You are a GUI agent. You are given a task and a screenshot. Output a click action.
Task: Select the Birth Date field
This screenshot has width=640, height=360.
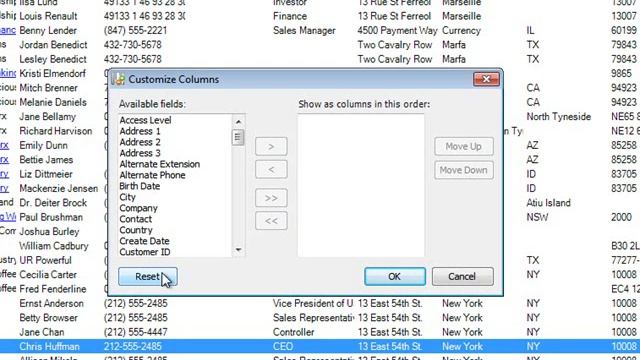140,186
